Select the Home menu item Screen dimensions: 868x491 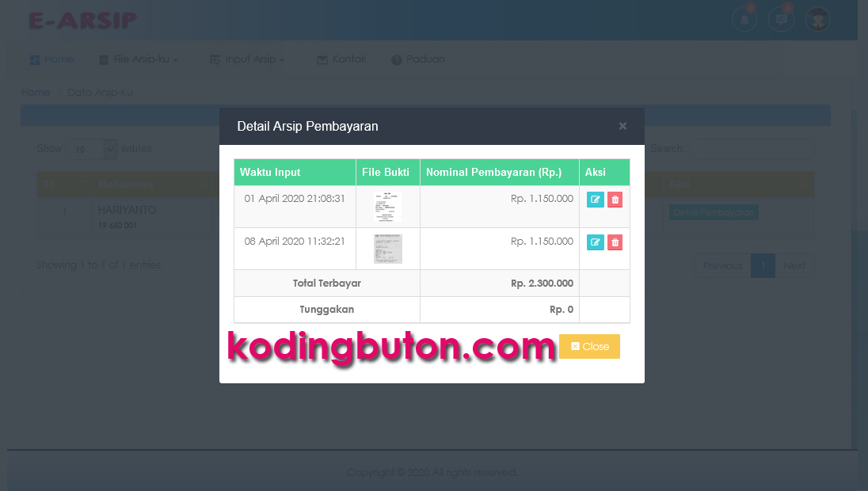(x=51, y=59)
